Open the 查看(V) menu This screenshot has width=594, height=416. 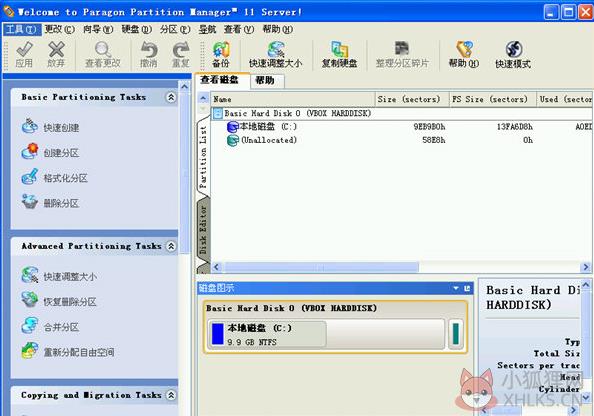pos(239,29)
